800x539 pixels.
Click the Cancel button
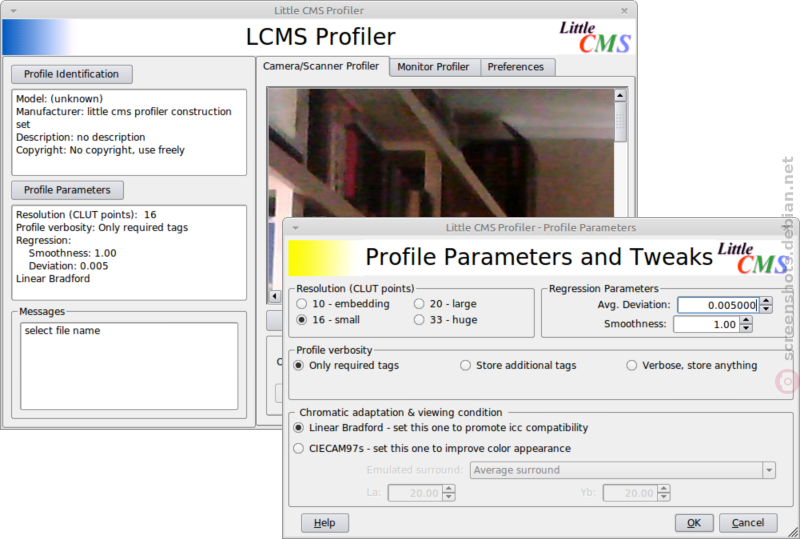(x=748, y=523)
